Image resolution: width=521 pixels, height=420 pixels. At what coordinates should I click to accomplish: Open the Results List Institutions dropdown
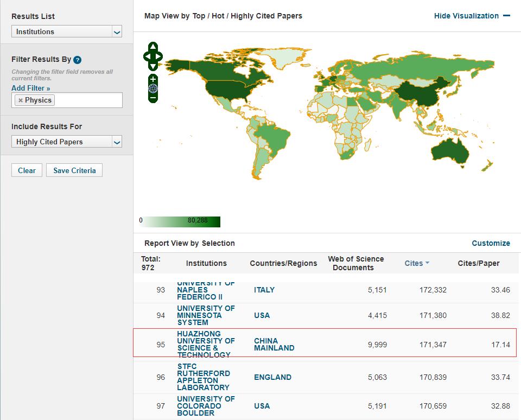(67, 32)
